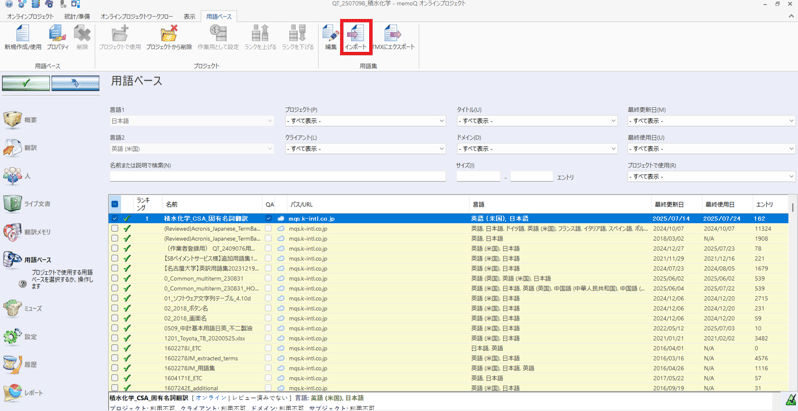Click the green checkmark button above the sidebar
The image size is (798, 411).
[26, 83]
